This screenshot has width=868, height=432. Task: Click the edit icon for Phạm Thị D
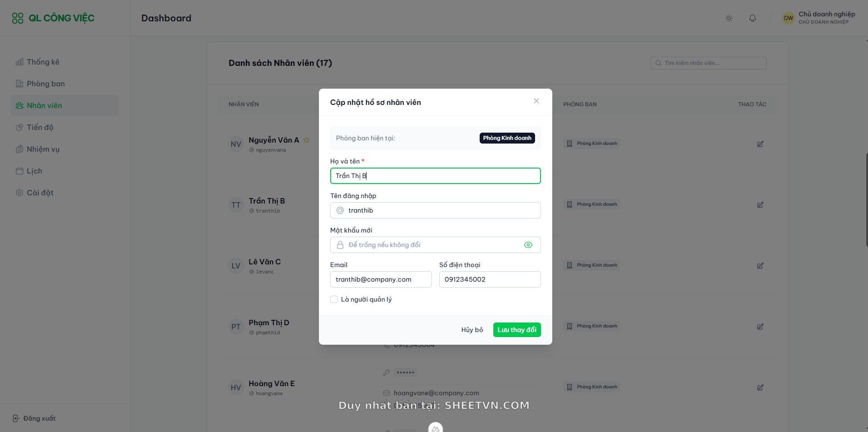760,327
